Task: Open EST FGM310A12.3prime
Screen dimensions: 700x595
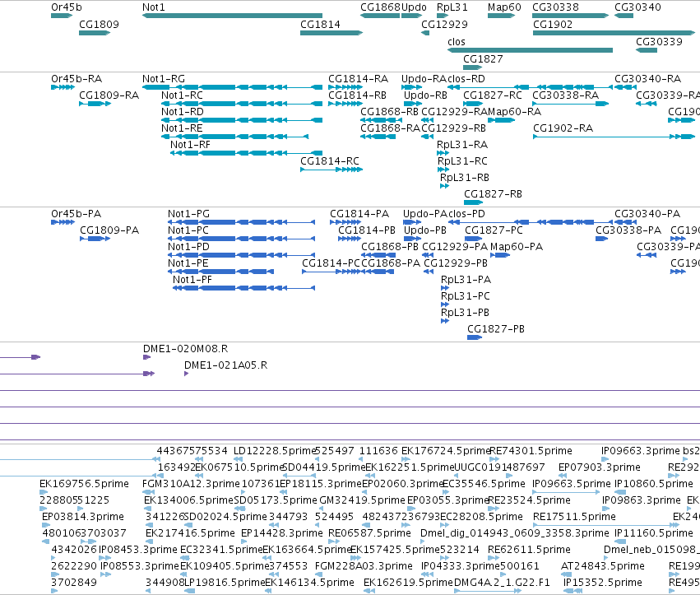Action: pyautogui.click(x=191, y=484)
